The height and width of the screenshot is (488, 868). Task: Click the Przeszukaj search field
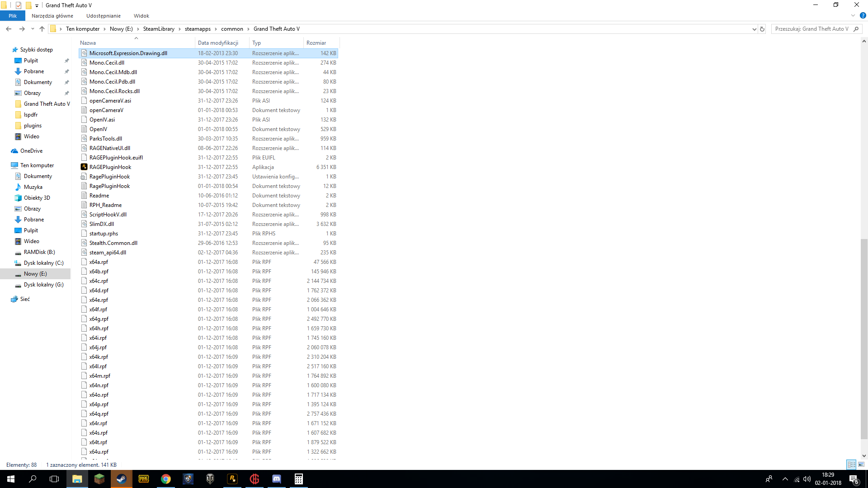[811, 29]
